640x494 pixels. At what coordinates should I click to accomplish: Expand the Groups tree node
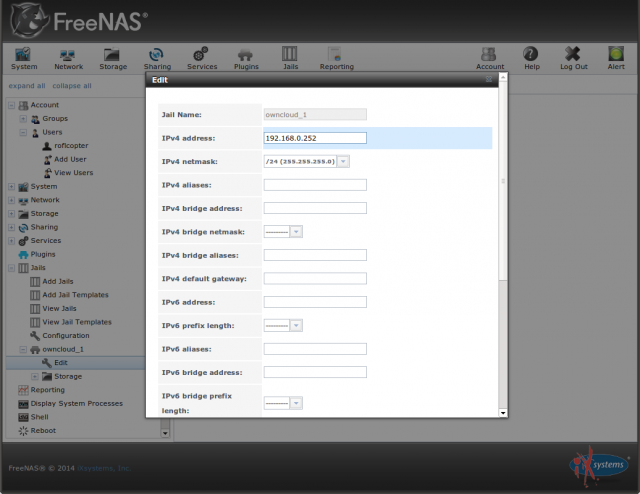pos(23,119)
